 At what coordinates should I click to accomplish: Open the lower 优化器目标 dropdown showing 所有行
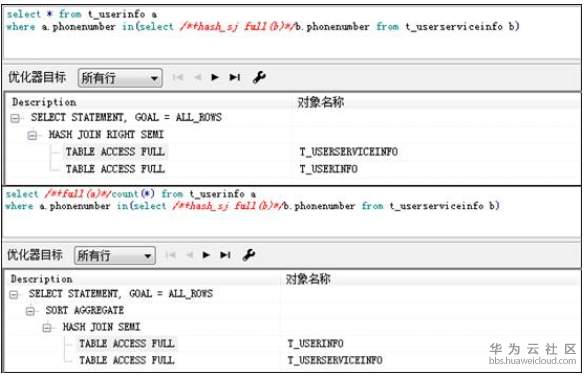pyautogui.click(x=115, y=256)
